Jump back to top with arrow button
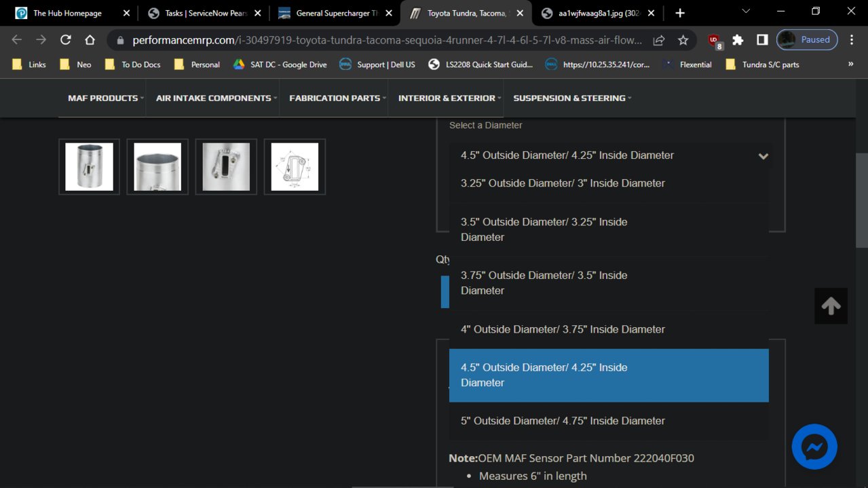 (831, 306)
